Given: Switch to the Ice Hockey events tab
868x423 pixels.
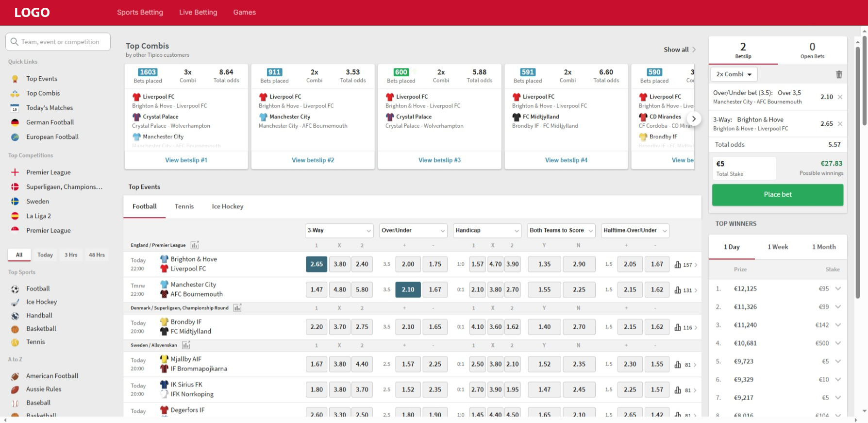Looking at the screenshot, I should (228, 207).
